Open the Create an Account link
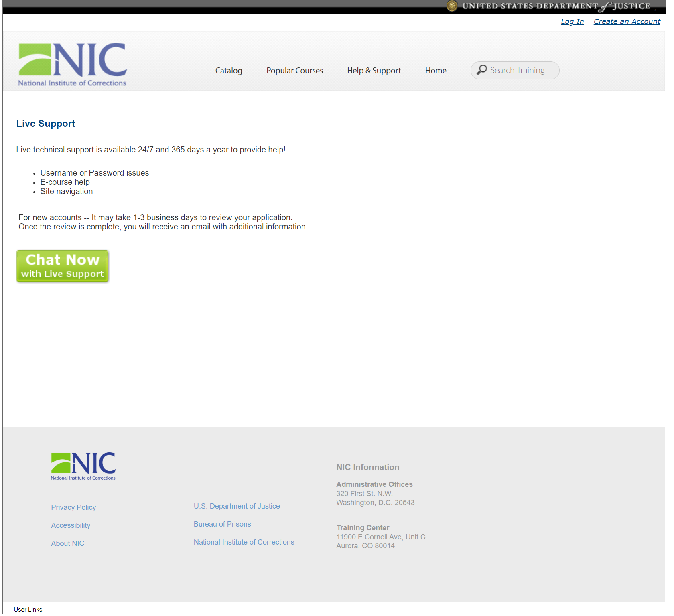 (x=627, y=21)
